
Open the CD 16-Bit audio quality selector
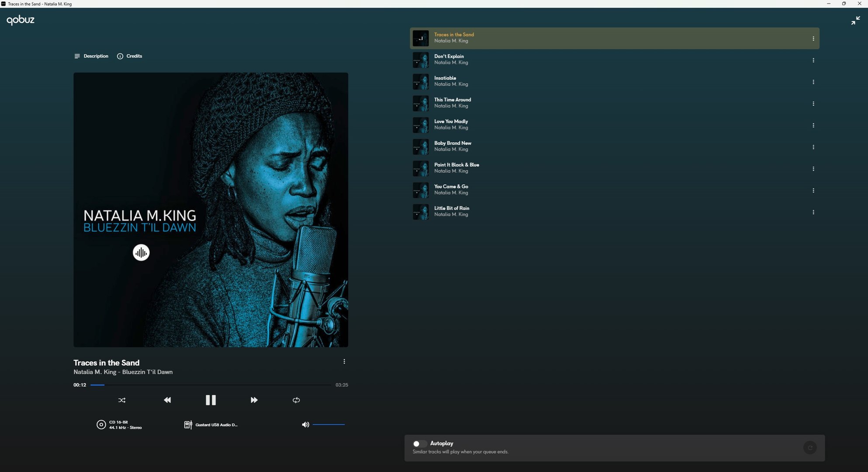tap(119, 425)
